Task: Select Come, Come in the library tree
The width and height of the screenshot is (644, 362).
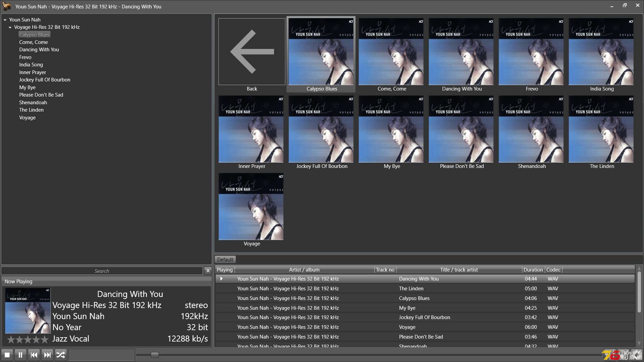Action: [33, 42]
